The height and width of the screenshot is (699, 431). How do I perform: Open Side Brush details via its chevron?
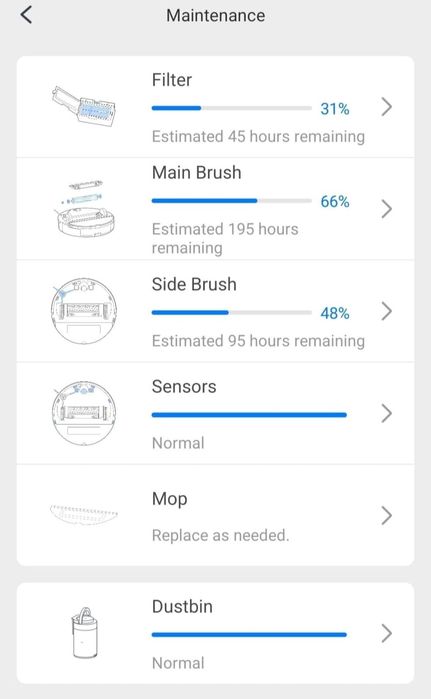(386, 311)
